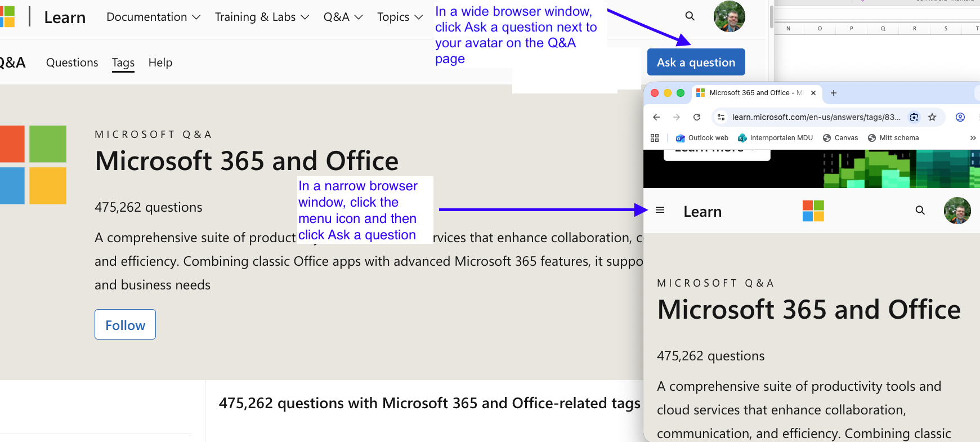
Task: Select the Microsoft 365 and Office browser tab
Action: [757, 93]
